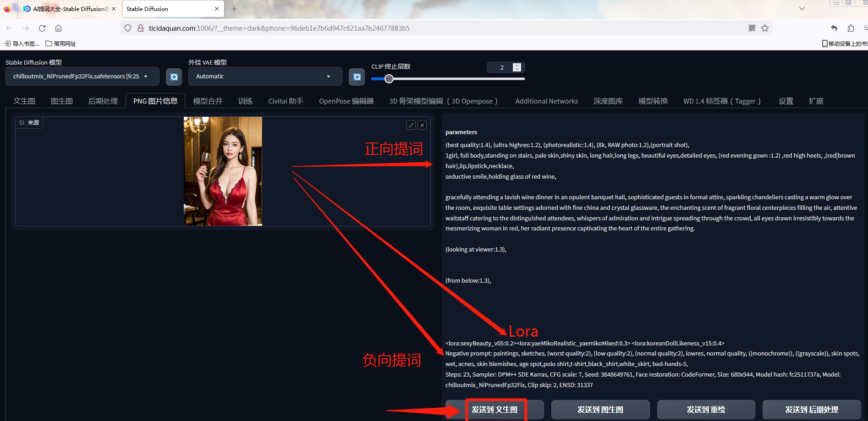Remove the uploaded source image
This screenshot has height=421, width=868.
(x=422, y=125)
